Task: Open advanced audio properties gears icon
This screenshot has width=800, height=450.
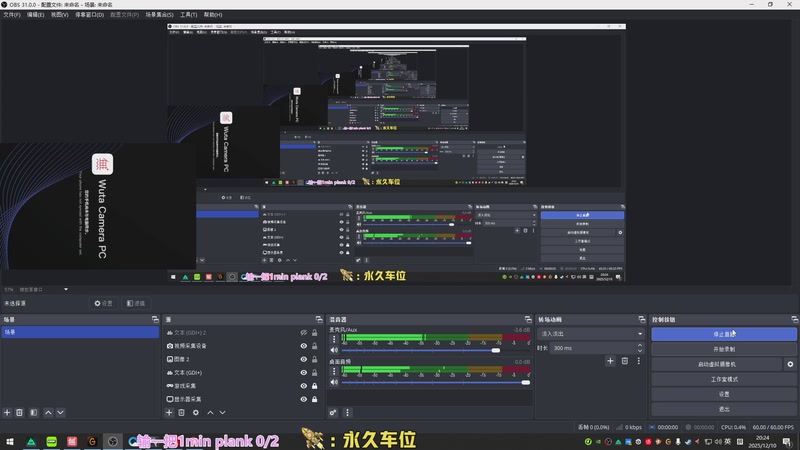Action: [333, 412]
